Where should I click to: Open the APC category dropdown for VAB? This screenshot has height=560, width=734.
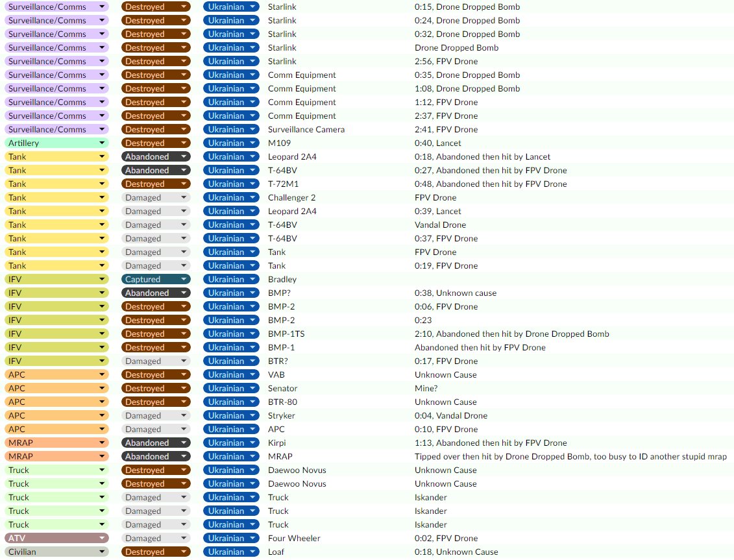56,374
